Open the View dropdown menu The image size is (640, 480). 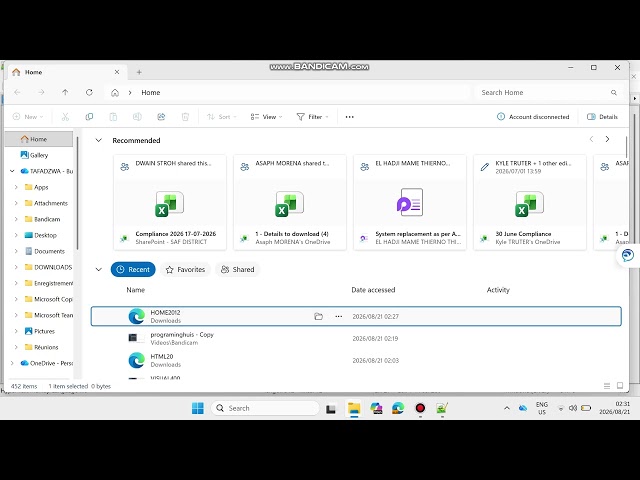pos(266,117)
